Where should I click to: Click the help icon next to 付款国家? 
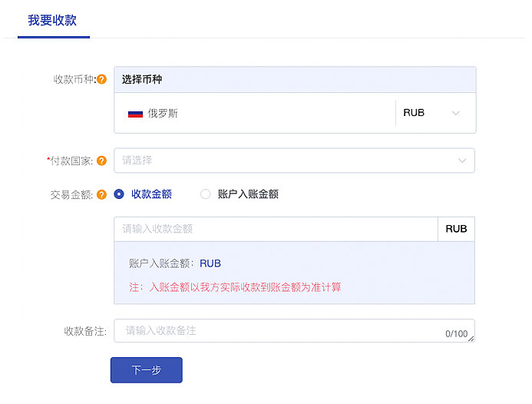click(x=101, y=161)
